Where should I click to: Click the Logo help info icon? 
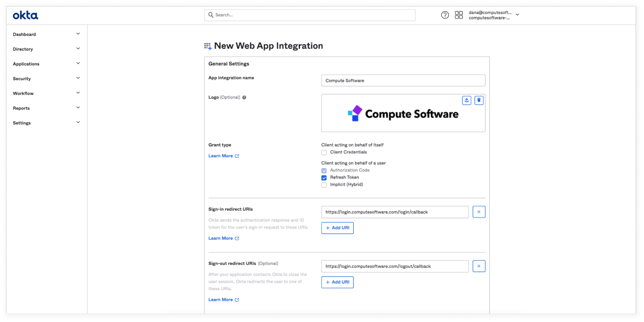pos(244,97)
